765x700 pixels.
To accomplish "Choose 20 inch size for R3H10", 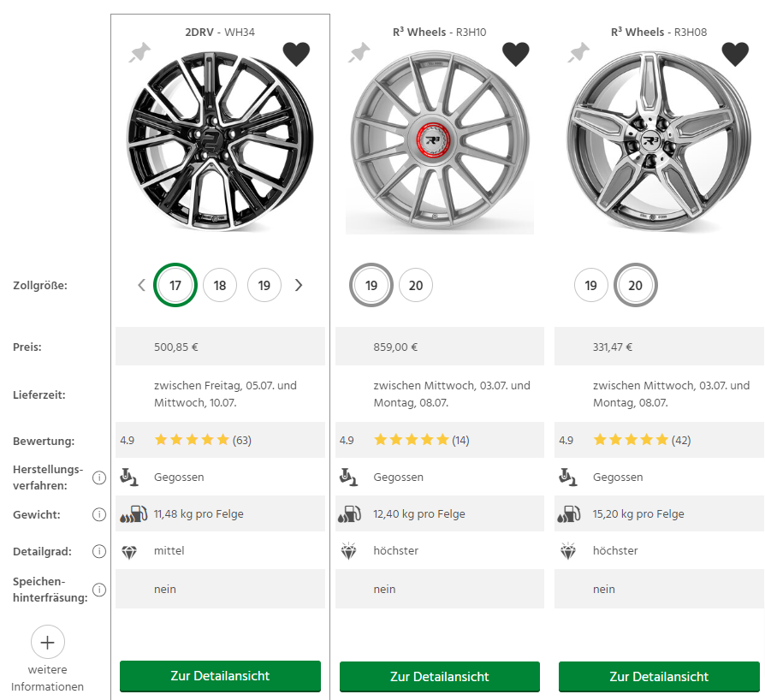I will click(x=416, y=285).
